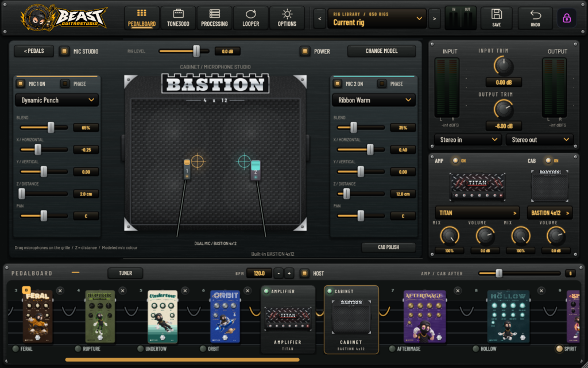Undo the last change
The width and height of the screenshot is (588, 368).
(535, 18)
